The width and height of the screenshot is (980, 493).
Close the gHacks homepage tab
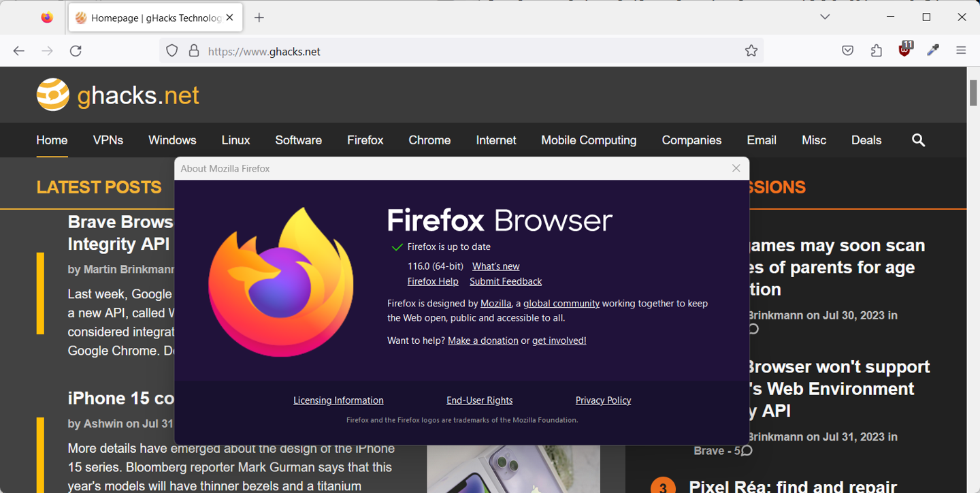click(230, 18)
